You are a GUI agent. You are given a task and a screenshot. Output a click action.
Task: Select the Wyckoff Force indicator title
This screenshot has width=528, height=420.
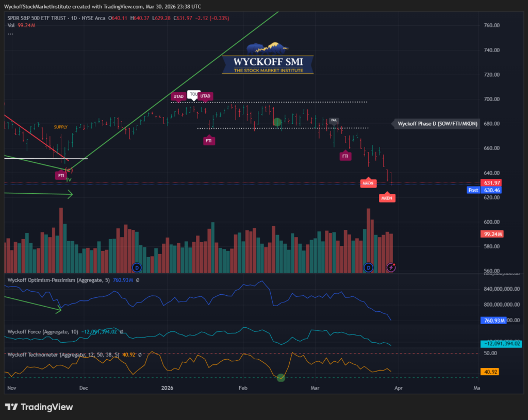[x=41, y=332]
